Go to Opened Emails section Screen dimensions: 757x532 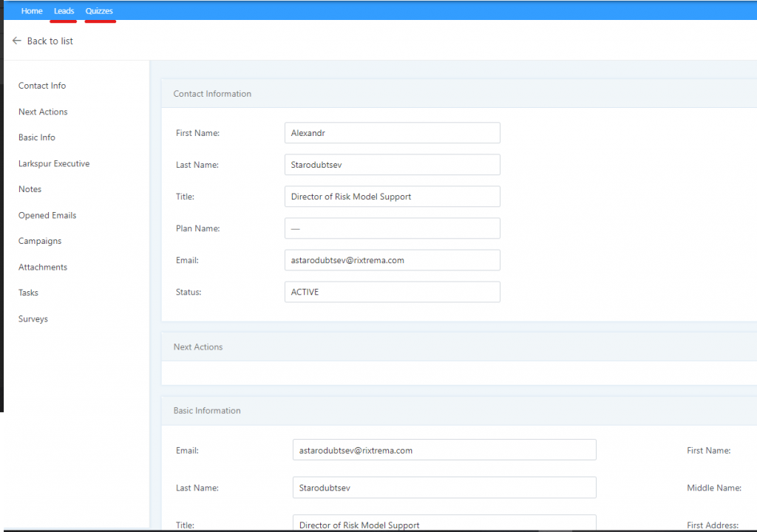pyautogui.click(x=47, y=215)
